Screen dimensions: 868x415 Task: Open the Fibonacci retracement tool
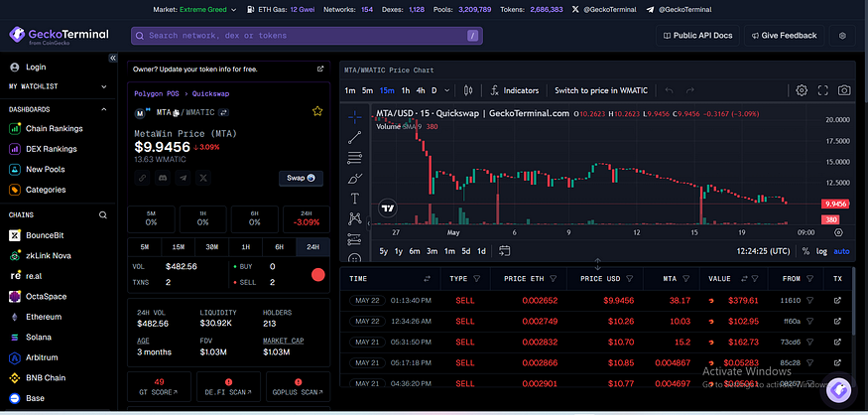pyautogui.click(x=355, y=158)
